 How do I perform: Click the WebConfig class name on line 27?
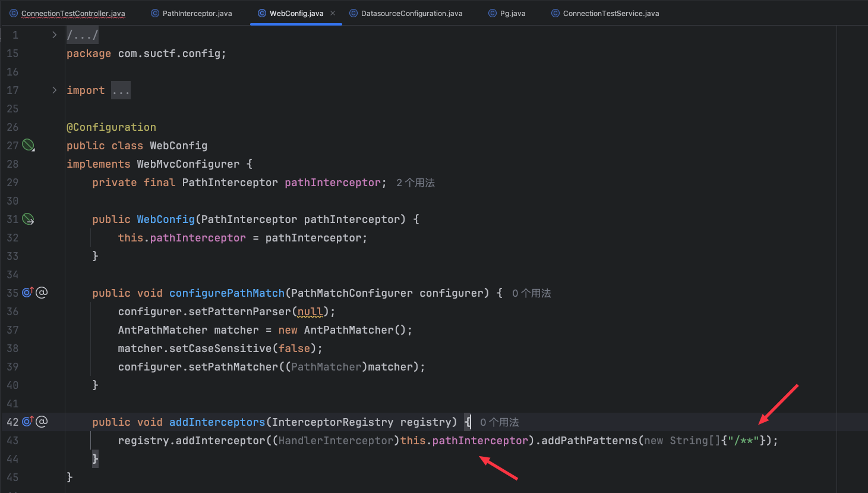(x=179, y=146)
